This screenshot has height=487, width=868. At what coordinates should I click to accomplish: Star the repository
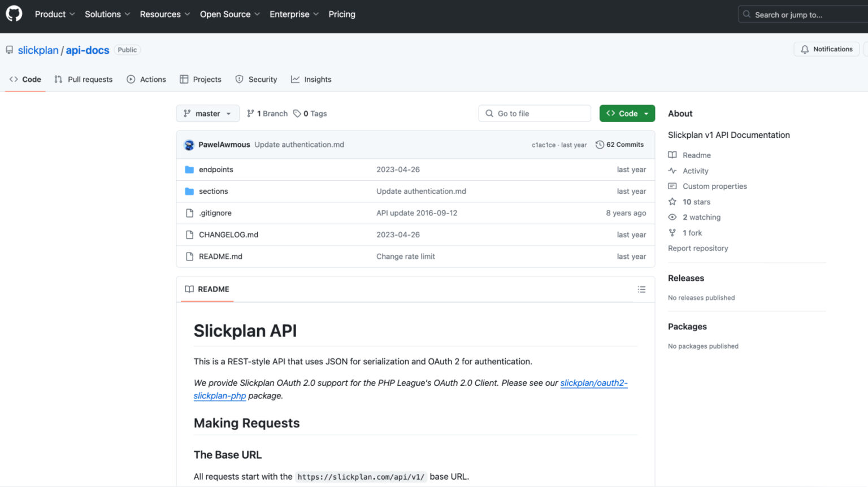pyautogui.click(x=672, y=202)
